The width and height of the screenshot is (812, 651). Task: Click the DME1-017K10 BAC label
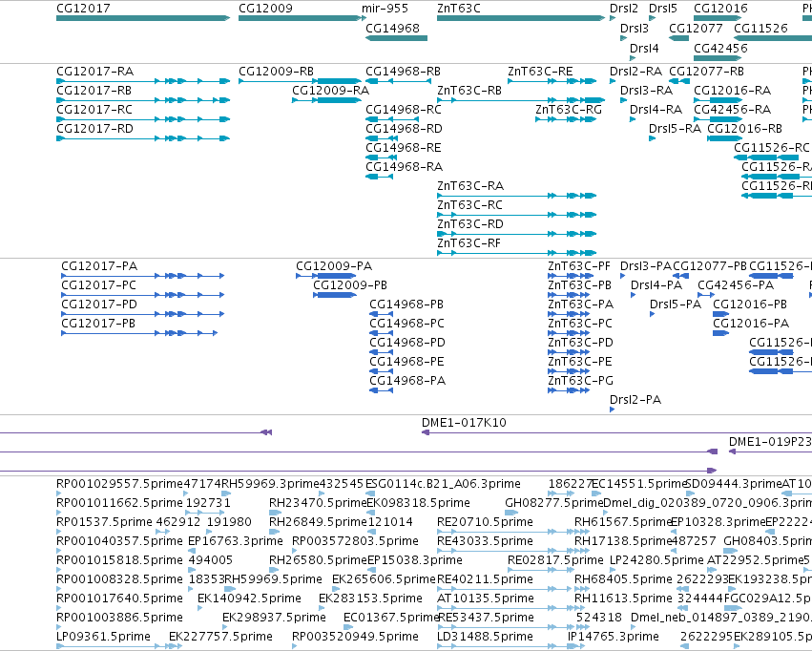464,422
